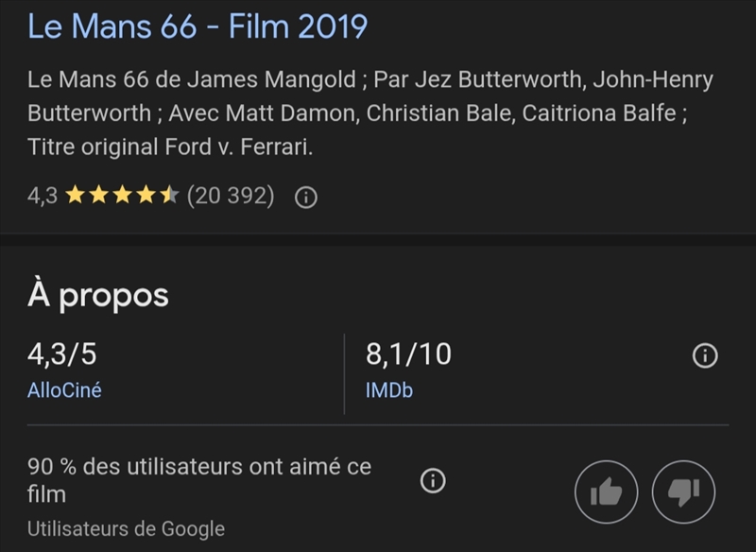Open the AlloCiné rating link
This screenshot has width=756, height=552.
(64, 390)
